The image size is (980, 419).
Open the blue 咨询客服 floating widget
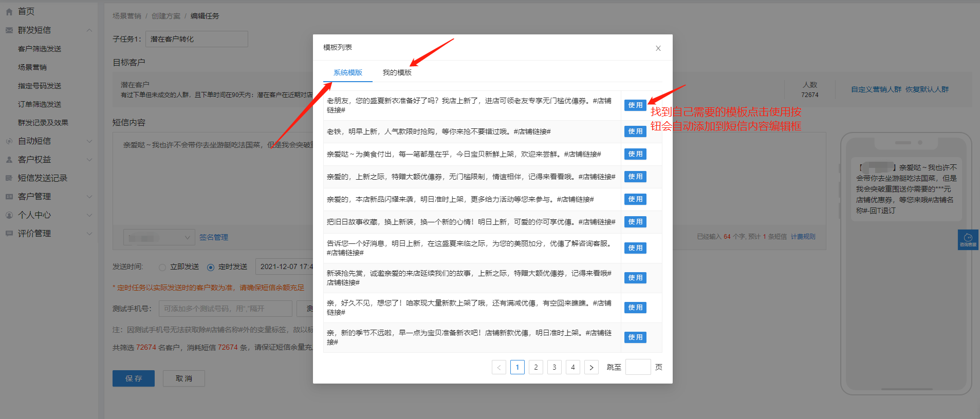[968, 240]
